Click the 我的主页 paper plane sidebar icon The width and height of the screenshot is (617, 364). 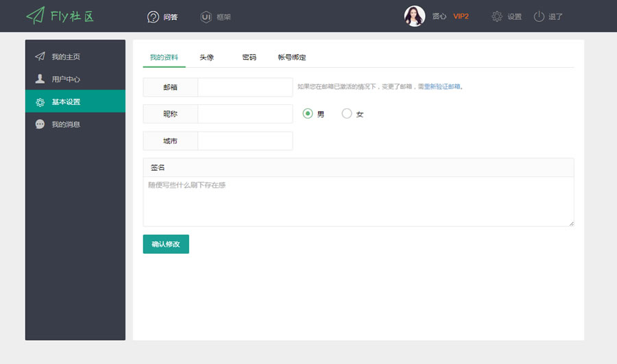[40, 56]
